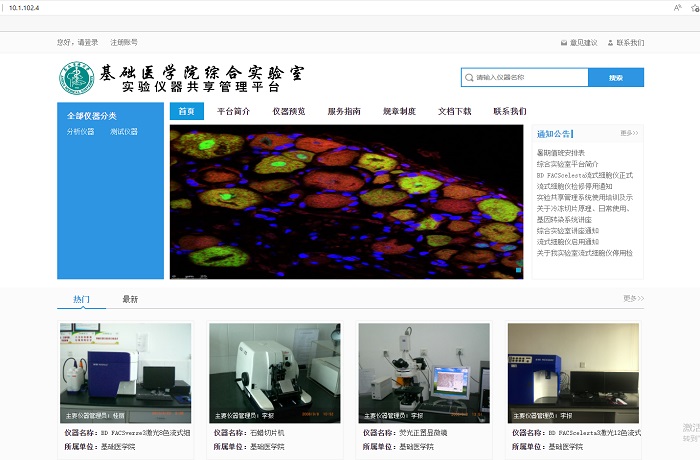The image size is (700, 460).
Task: Click the 请登录 login link
Action: coord(88,43)
